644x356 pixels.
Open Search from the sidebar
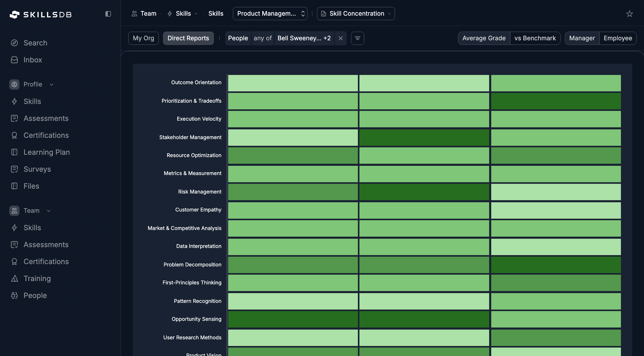pos(35,43)
